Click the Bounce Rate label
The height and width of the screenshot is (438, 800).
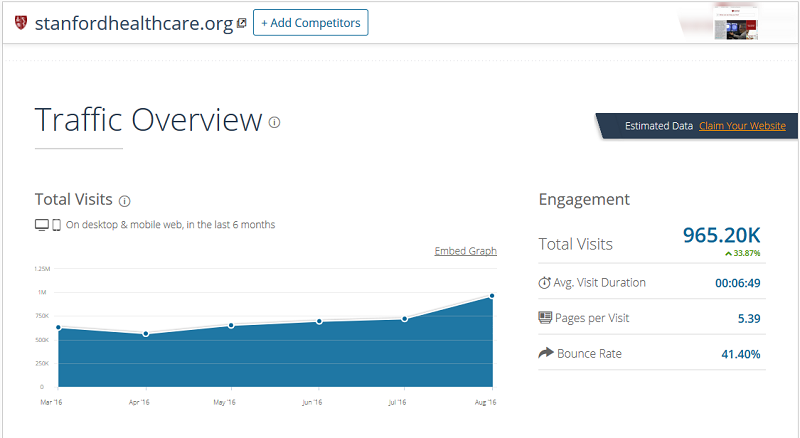pyautogui.click(x=589, y=353)
